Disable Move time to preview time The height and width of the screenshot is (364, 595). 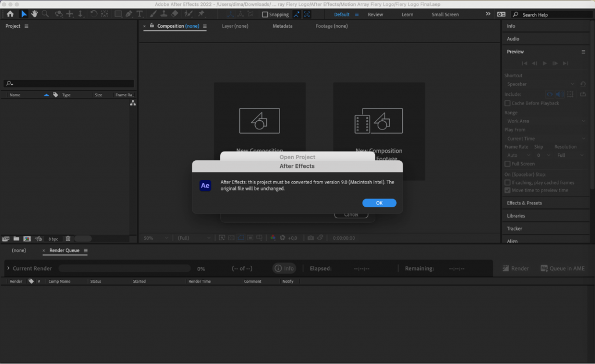pos(507,190)
